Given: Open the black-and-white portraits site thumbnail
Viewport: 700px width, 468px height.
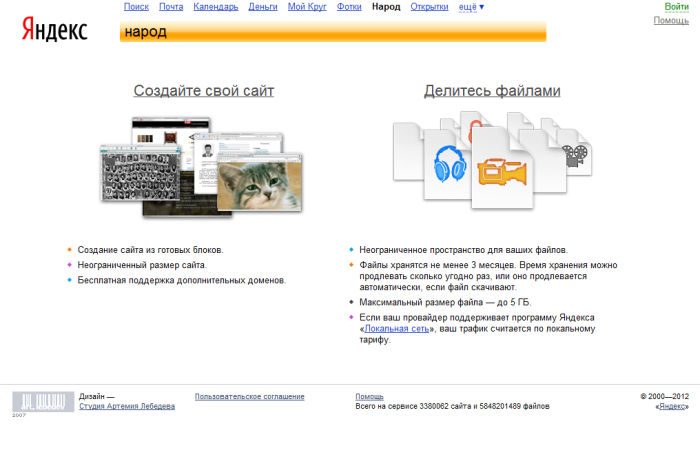Looking at the screenshot, I should pos(141,173).
